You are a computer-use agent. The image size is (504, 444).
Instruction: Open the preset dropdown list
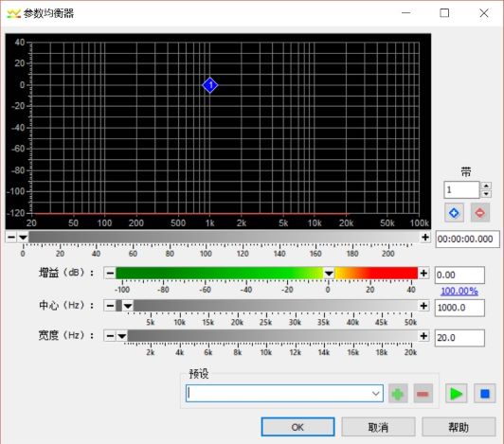click(x=375, y=394)
